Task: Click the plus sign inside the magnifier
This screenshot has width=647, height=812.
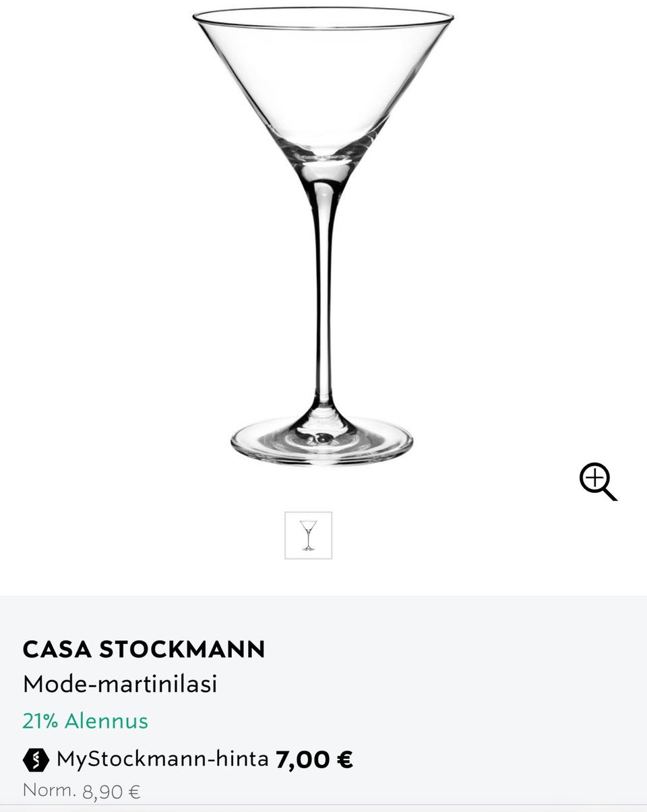Action: (x=594, y=477)
